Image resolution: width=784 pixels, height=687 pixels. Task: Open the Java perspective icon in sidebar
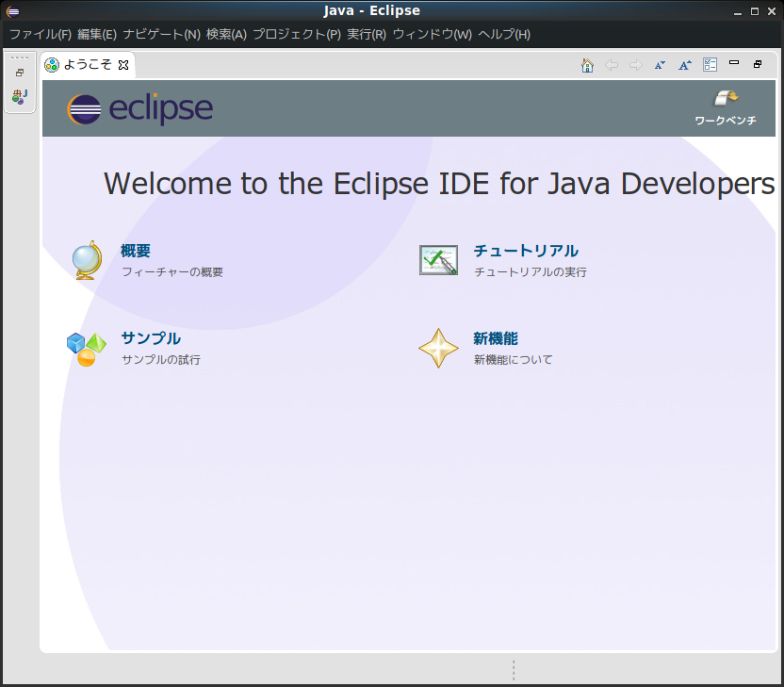coord(20,96)
